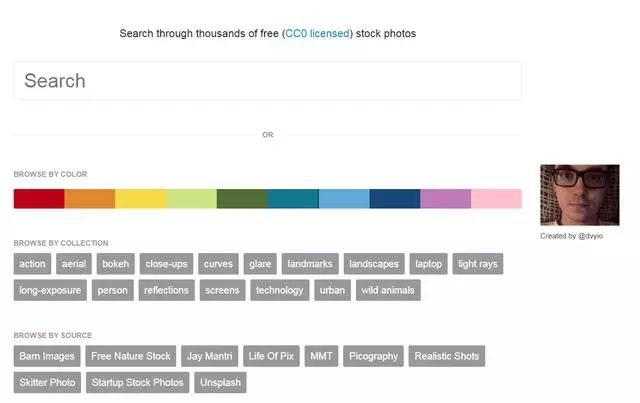Browse photos from Unsplash source
Screen dimensions: 640x403
point(220,382)
